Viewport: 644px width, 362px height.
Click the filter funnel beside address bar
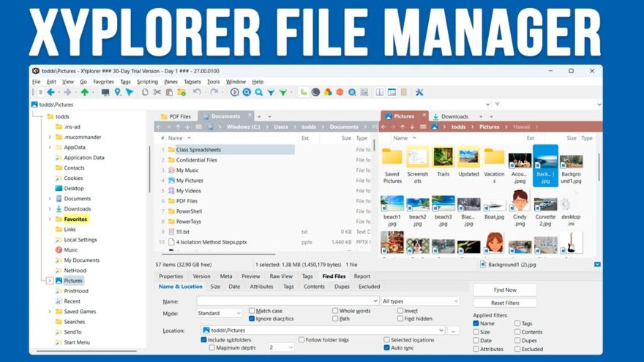click(x=498, y=105)
